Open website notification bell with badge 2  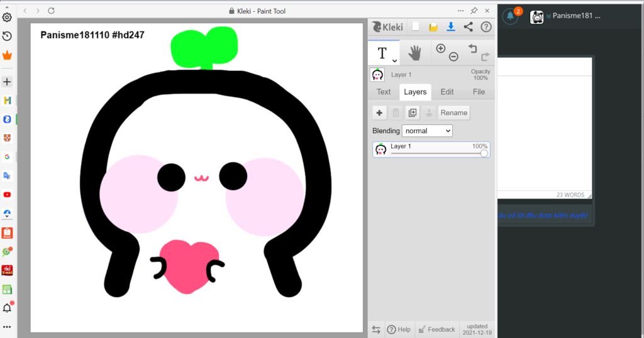click(x=511, y=16)
